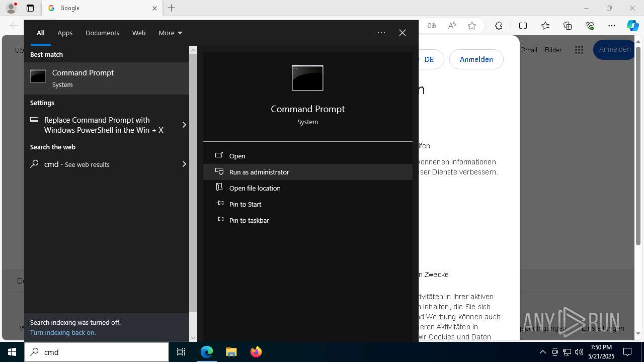The width and height of the screenshot is (644, 362).
Task: Click the large Command Prompt preview icon
Action: click(x=307, y=78)
